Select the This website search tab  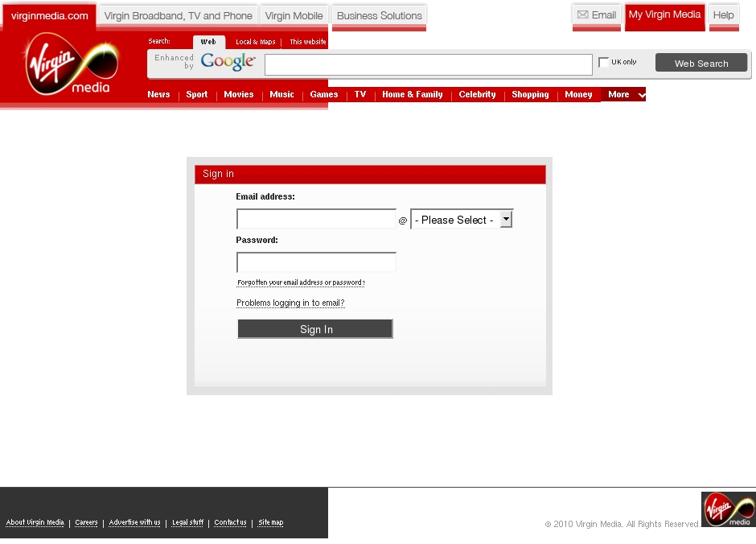pos(307,42)
